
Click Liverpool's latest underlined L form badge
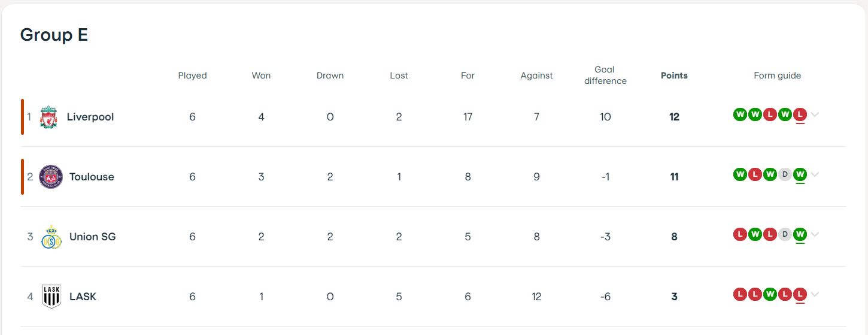[800, 114]
